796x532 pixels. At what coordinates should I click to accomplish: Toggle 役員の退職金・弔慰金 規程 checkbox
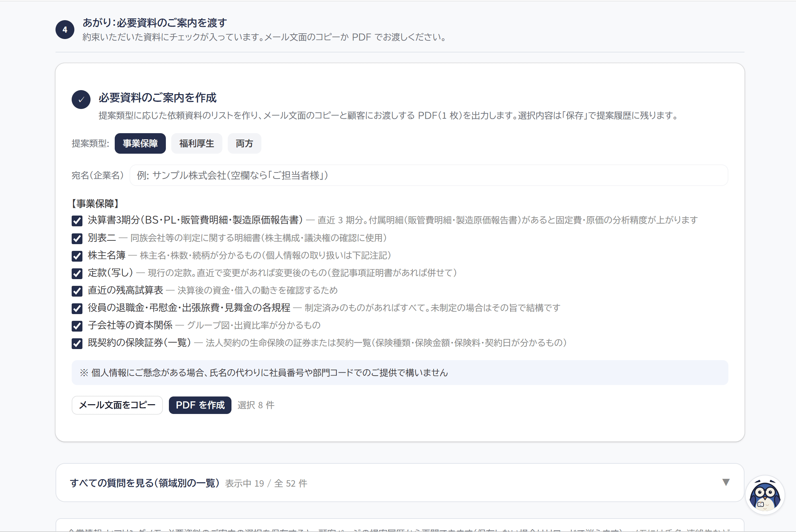(77, 308)
